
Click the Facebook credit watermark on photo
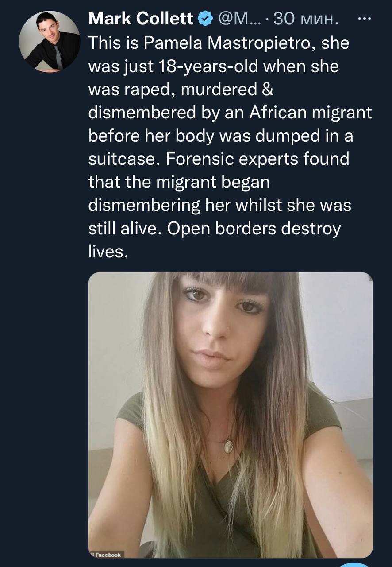click(x=106, y=554)
